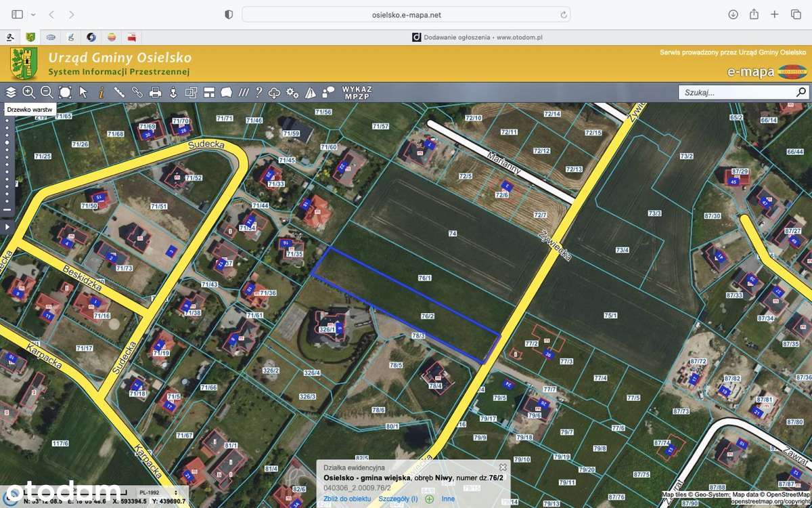812x508 pixels.
Task: Open 'Szczegóły (I)' parcel details link
Action: [398, 499]
